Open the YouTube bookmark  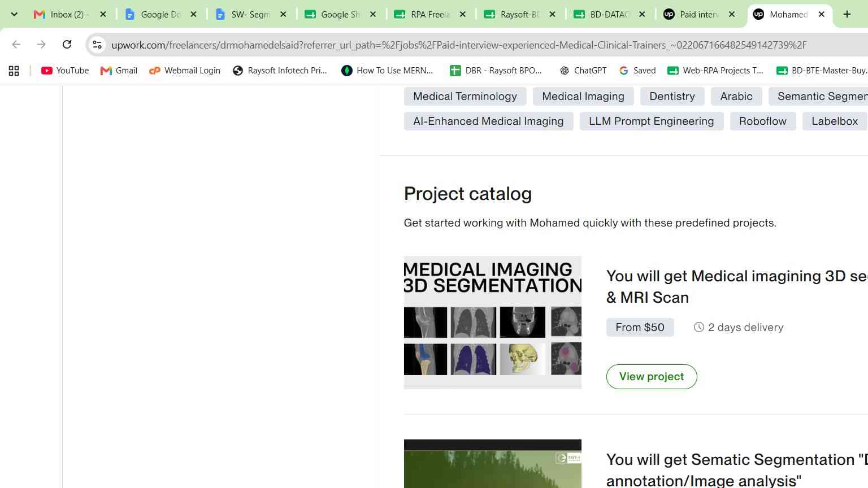(x=65, y=71)
